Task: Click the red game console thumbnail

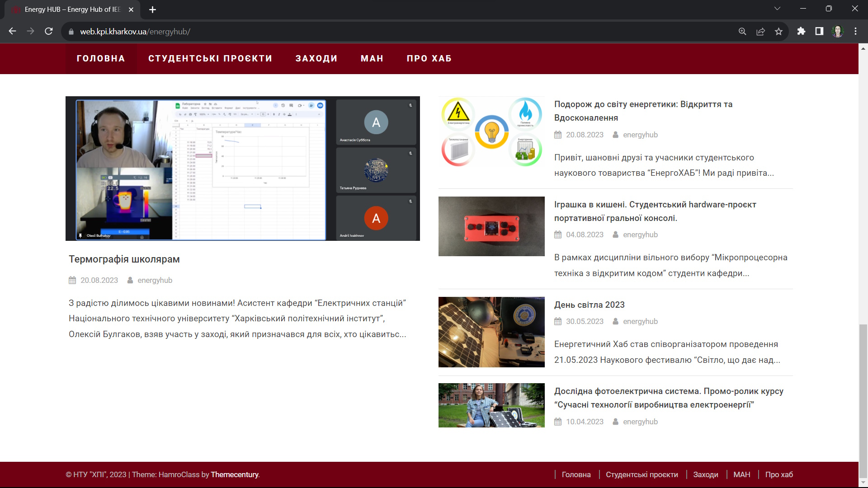Action: (x=491, y=226)
